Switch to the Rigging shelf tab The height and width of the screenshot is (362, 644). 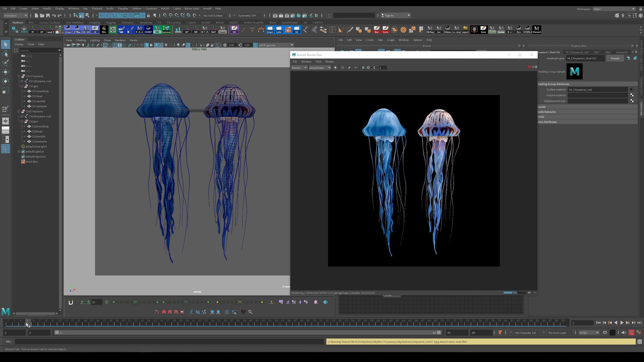pyautogui.click(x=111, y=22)
